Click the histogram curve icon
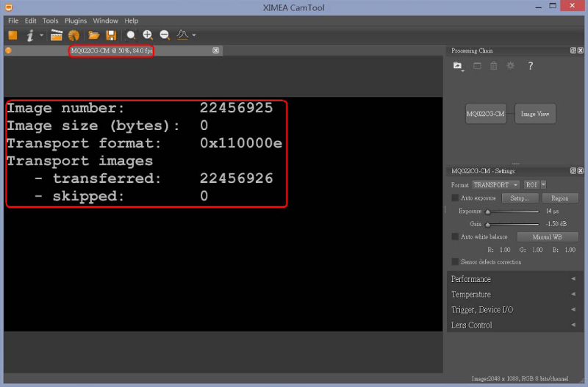This screenshot has height=387, width=588. click(x=182, y=35)
